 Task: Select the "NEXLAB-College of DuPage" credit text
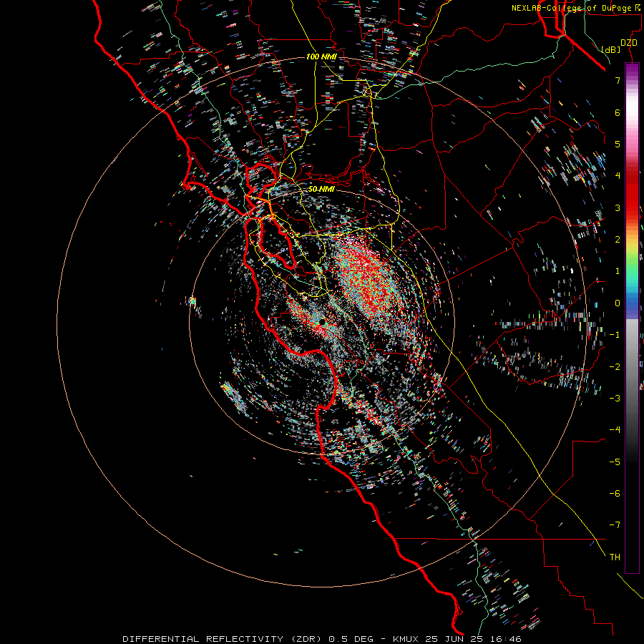[572, 8]
